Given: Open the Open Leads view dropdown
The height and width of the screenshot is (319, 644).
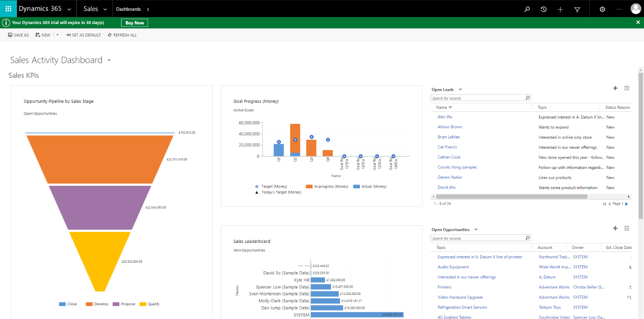Looking at the screenshot, I should coord(461,89).
